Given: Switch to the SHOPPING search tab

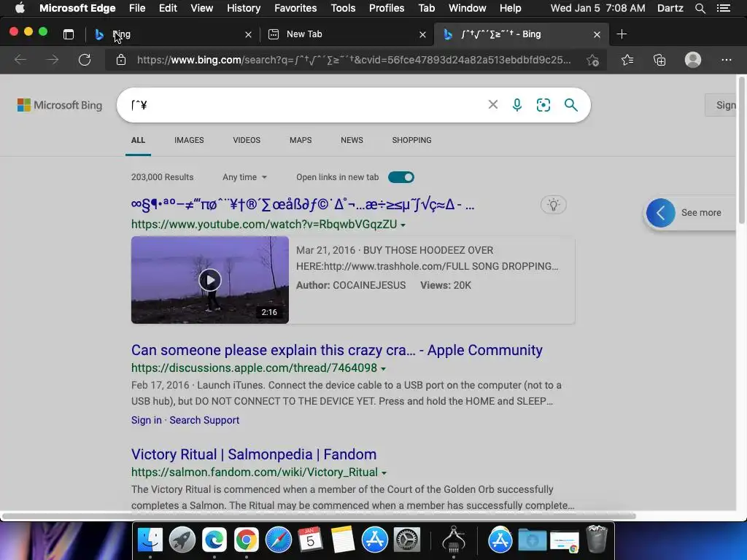Looking at the screenshot, I should coord(411,140).
